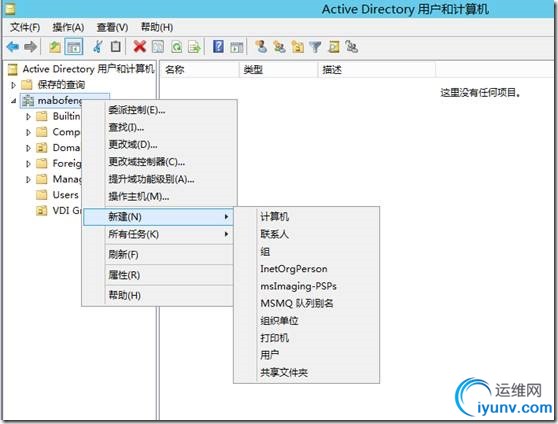The width and height of the screenshot is (558, 424).
Task: Click the Users folder icon in tree
Action: coord(42,195)
